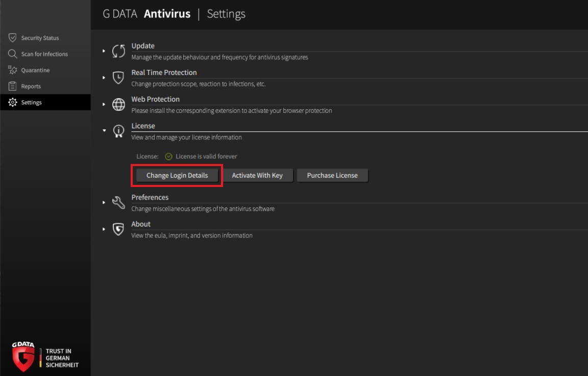Click the Update circular arrows icon
Image resolution: width=588 pixels, height=376 pixels.
click(x=118, y=51)
